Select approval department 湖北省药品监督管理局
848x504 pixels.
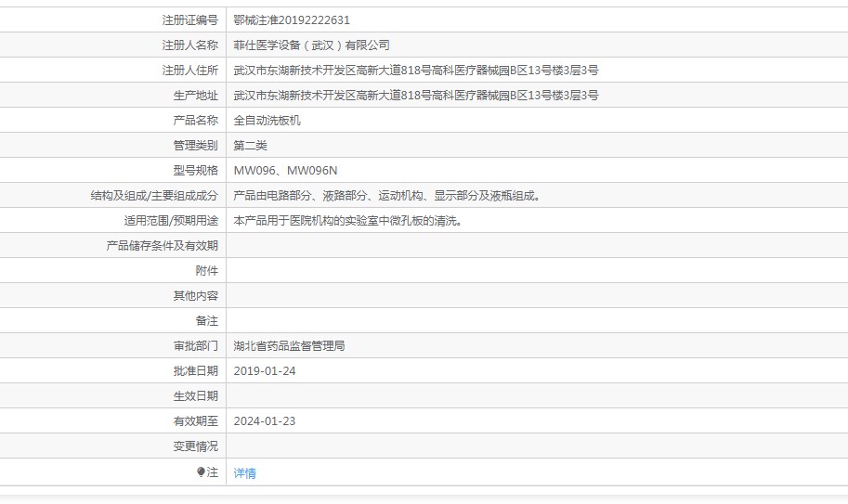point(289,345)
